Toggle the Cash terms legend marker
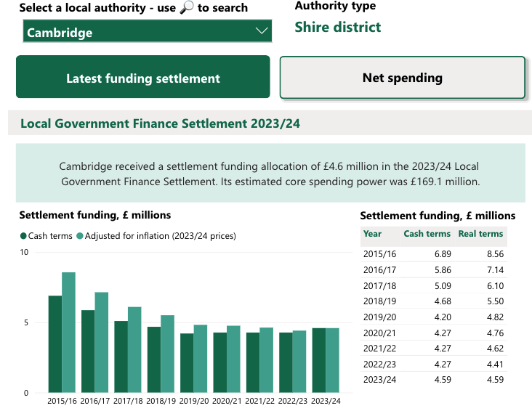532x411 pixels. pos(23,236)
